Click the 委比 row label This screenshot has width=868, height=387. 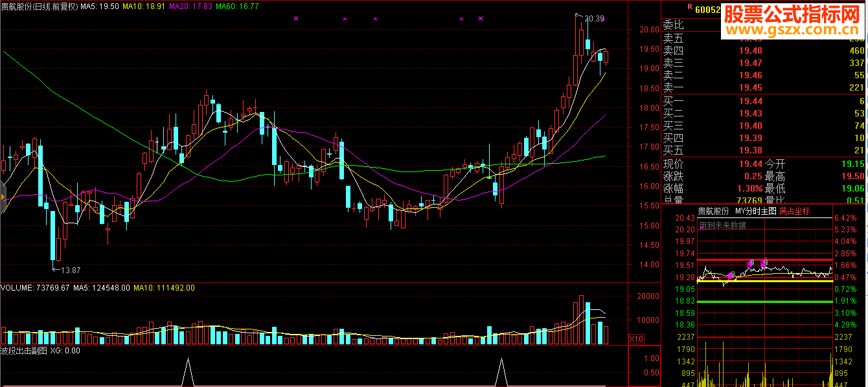pyautogui.click(x=673, y=25)
